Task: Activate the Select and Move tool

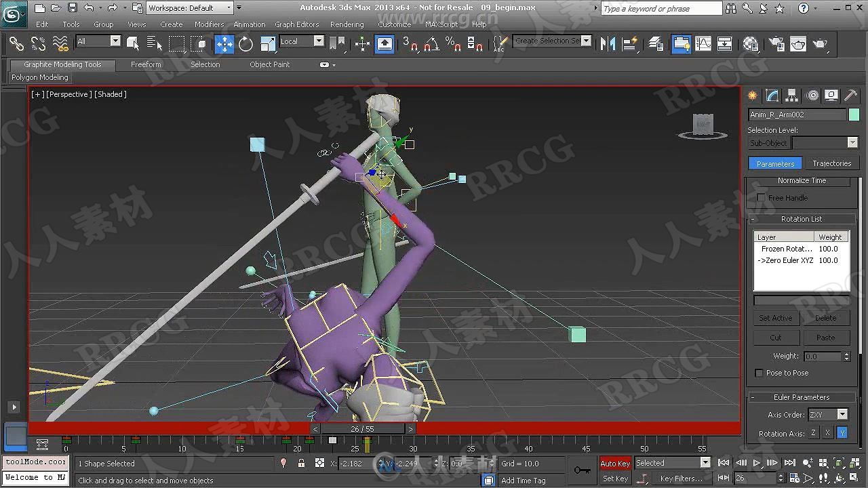Action: pyautogui.click(x=224, y=44)
